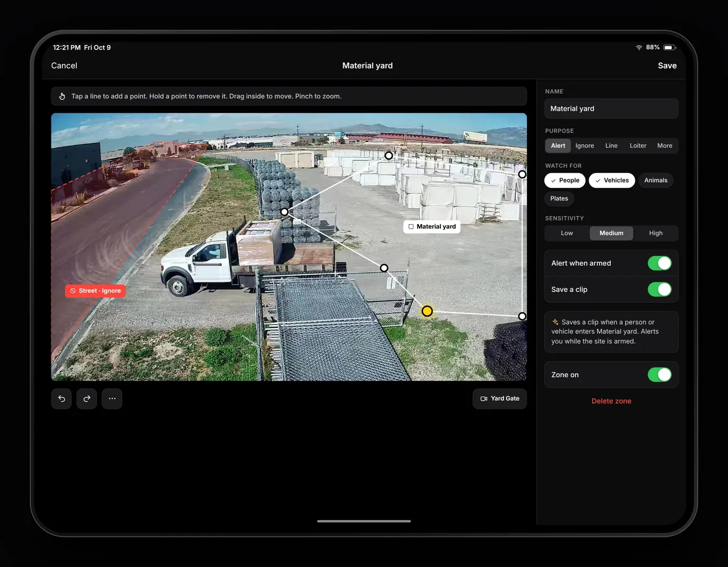728x567 pixels.
Task: Select the Alert purpose tab
Action: click(558, 146)
